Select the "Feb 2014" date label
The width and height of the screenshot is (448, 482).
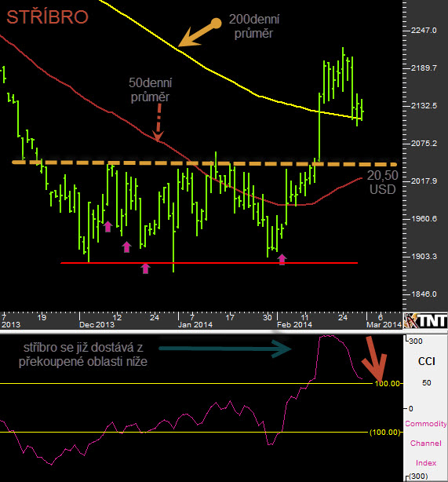(294, 325)
